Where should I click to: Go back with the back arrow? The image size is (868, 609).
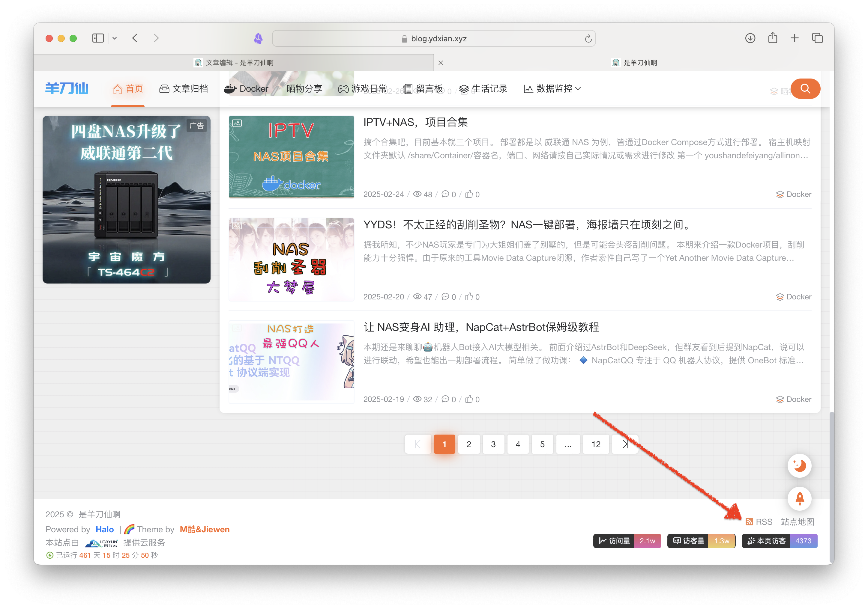click(135, 38)
